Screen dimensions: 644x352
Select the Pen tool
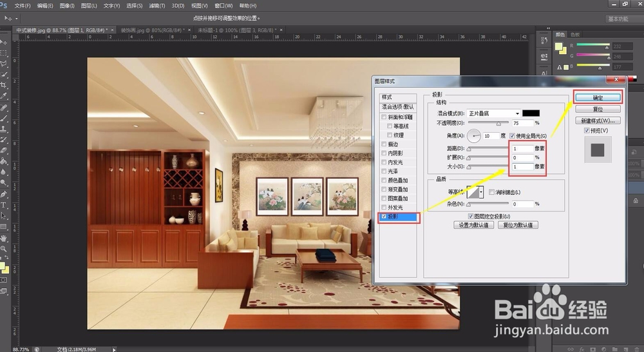[3, 193]
